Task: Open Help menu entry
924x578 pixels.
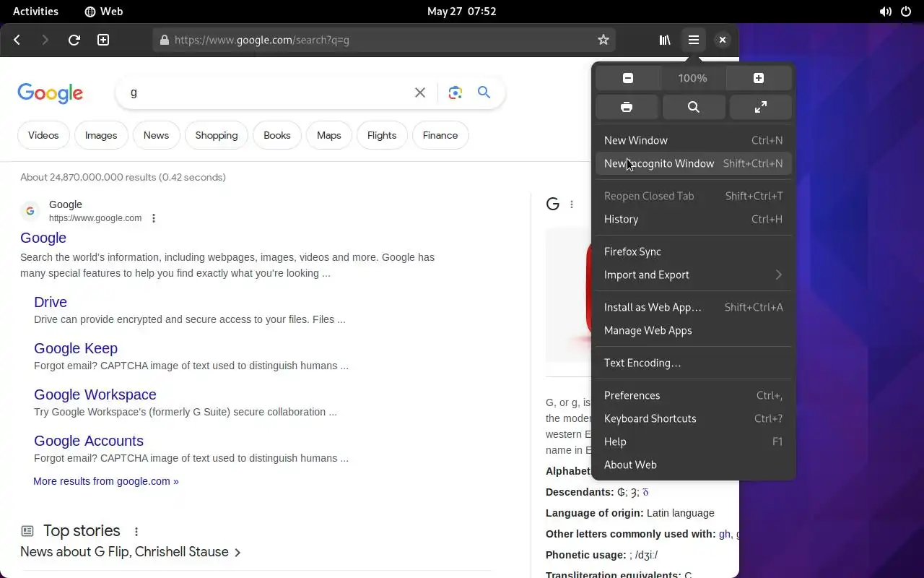Action: click(693, 441)
